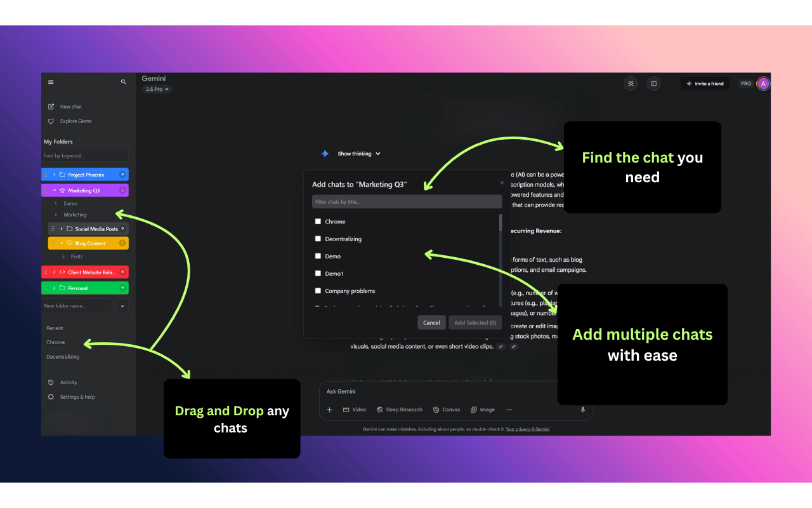812x508 pixels.
Task: Click the chat list scrollbar in dialog
Action: tap(501, 222)
